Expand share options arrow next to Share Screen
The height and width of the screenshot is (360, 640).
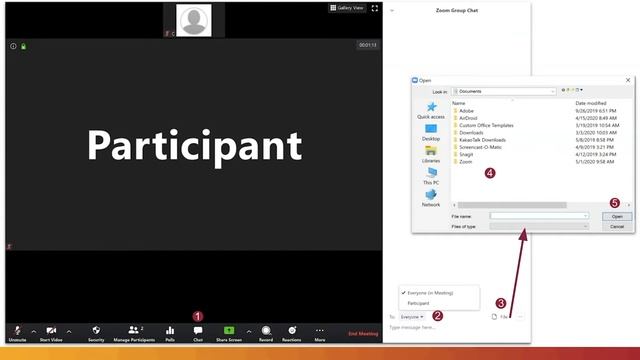(249, 331)
